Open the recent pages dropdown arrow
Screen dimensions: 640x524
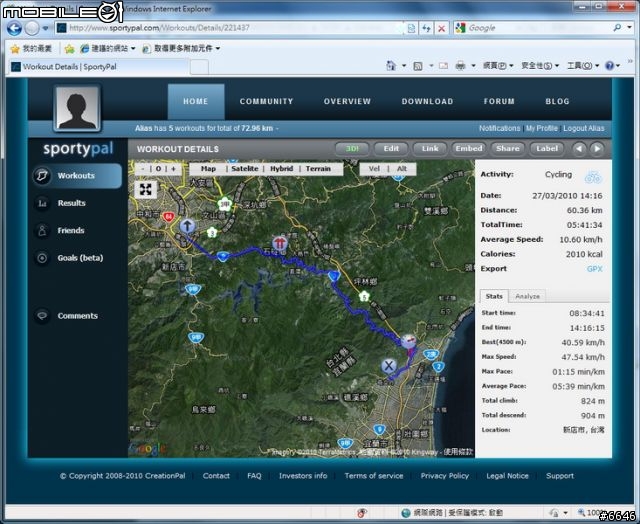[x=45, y=28]
